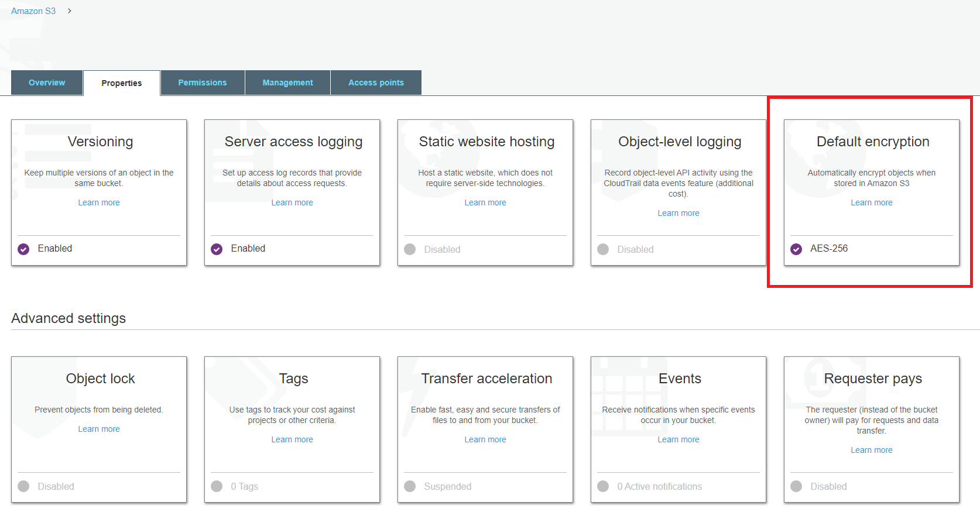Viewport: 980px width, 519px height.
Task: Open Learn more under Server access logging
Action: (x=292, y=202)
